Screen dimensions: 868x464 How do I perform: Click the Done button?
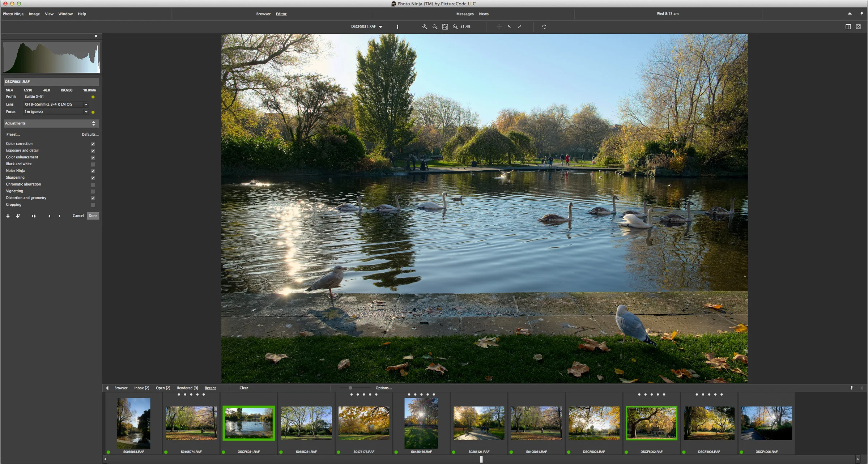click(93, 216)
